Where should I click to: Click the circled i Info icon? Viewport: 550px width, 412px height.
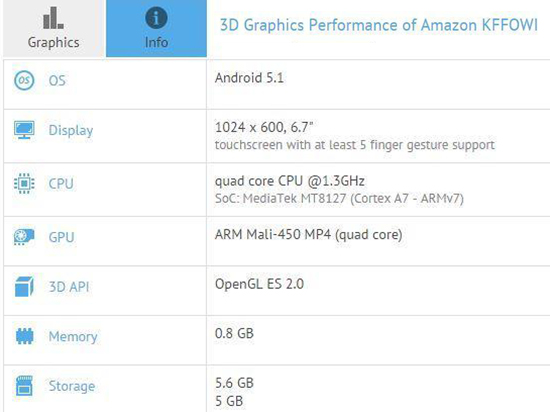click(x=156, y=18)
